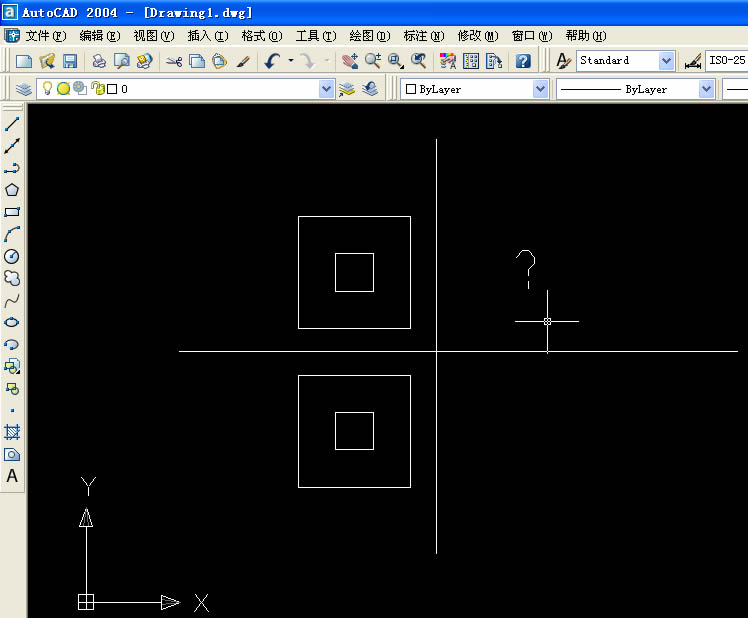Open the 插入(I) menu
748x618 pixels.
[208, 36]
